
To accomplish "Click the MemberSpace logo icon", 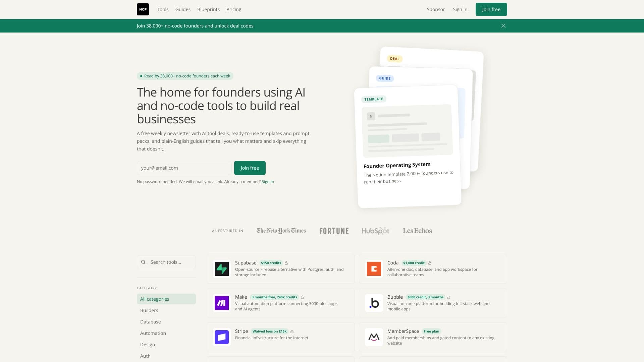I will [x=374, y=337].
